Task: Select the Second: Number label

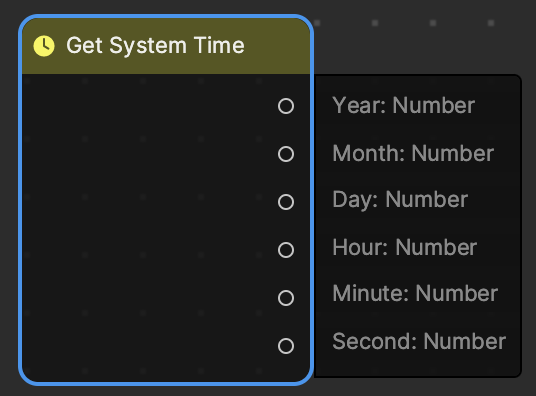Action: tap(419, 341)
